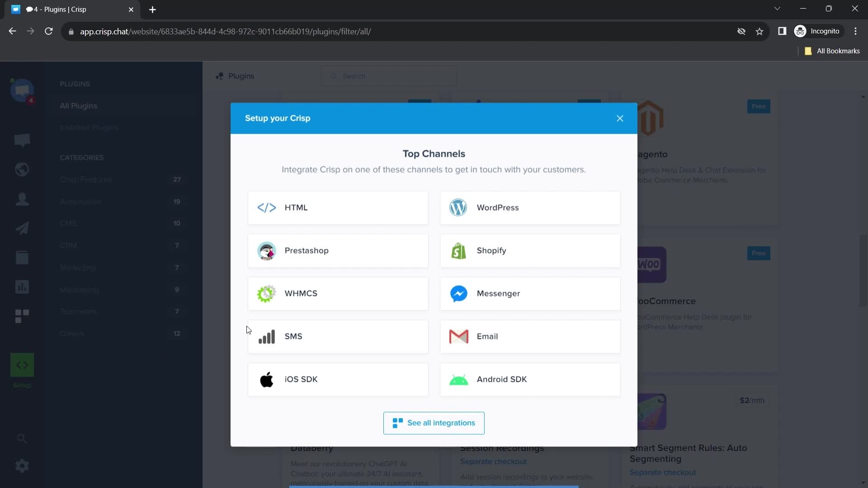Click the HTML integration icon
Screen dimensions: 868x488
[x=266, y=207]
